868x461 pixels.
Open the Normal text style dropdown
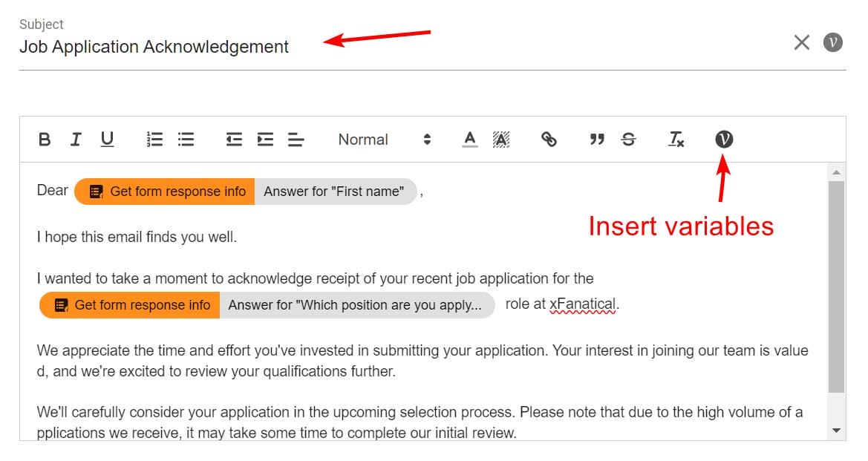click(384, 140)
